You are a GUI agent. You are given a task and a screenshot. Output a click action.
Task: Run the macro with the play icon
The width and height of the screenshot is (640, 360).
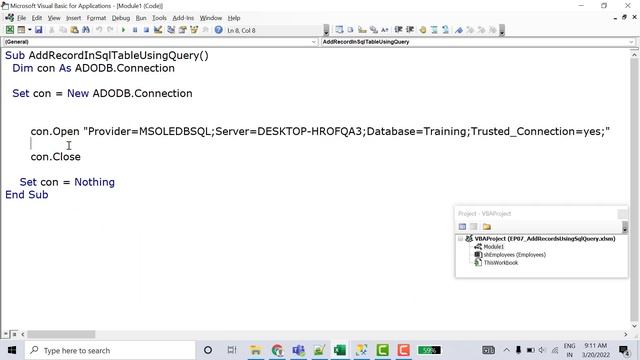pyautogui.click(x=123, y=30)
